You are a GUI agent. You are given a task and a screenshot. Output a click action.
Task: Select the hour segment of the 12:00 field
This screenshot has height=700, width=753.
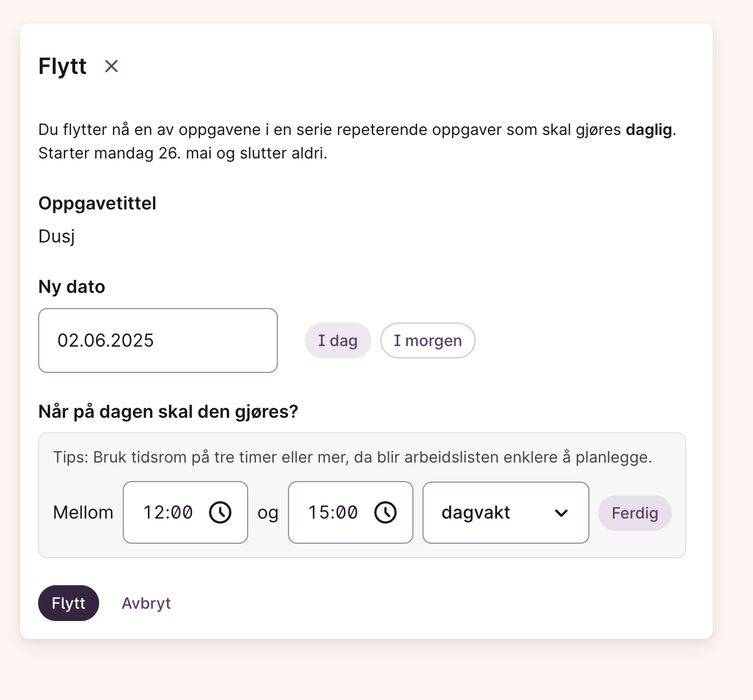click(x=151, y=512)
